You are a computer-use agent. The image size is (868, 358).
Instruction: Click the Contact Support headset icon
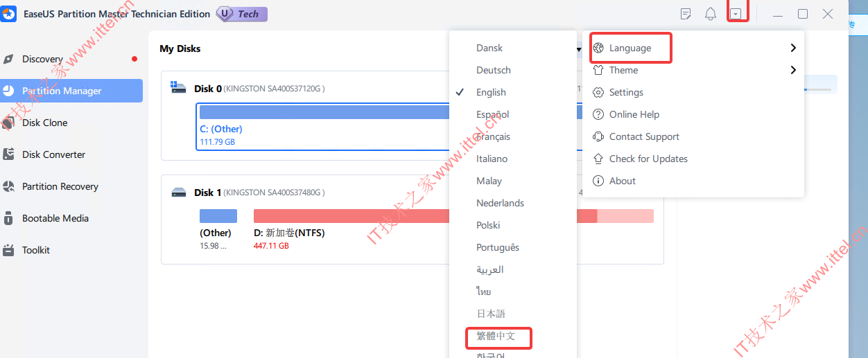click(x=598, y=136)
